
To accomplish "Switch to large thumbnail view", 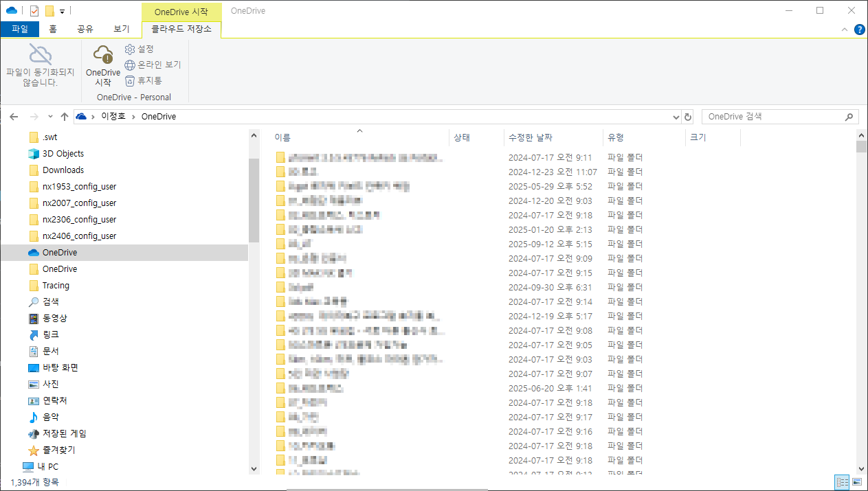I will click(x=858, y=481).
